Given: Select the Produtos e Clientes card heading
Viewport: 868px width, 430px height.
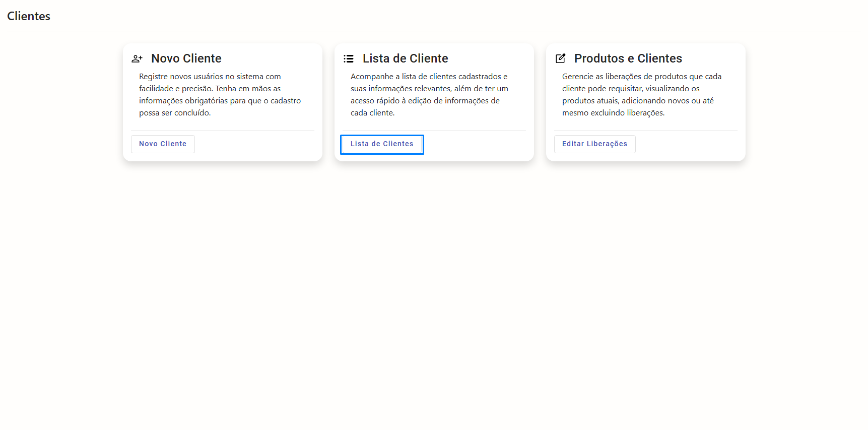Looking at the screenshot, I should click(628, 58).
